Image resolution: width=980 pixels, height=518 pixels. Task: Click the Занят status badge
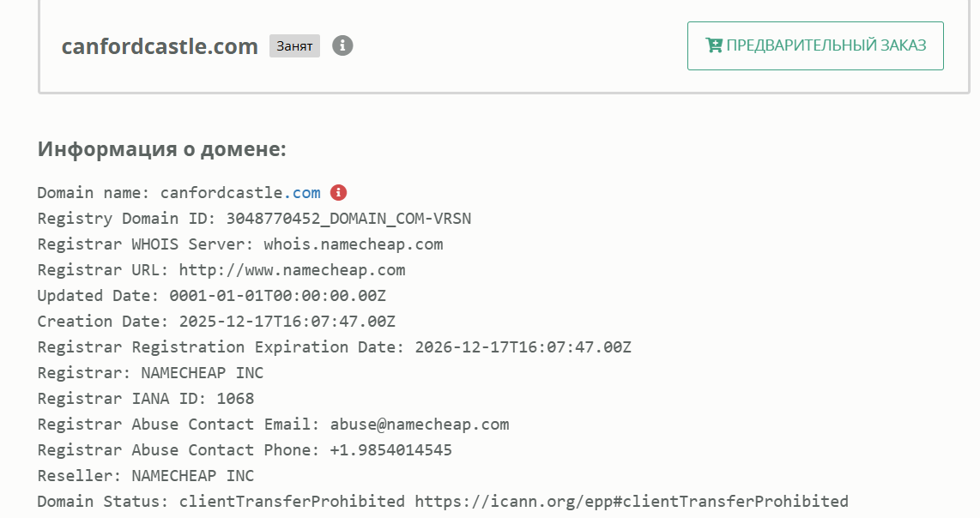(294, 46)
